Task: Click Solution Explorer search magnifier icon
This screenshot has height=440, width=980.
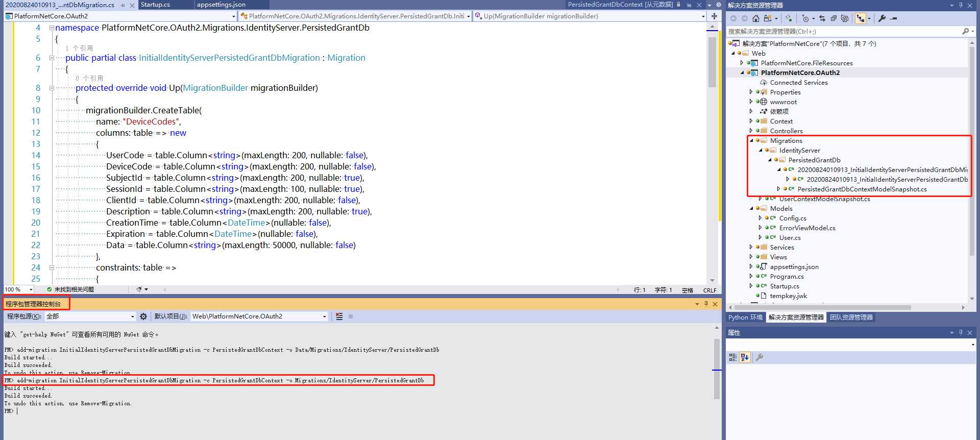Action: (965, 32)
